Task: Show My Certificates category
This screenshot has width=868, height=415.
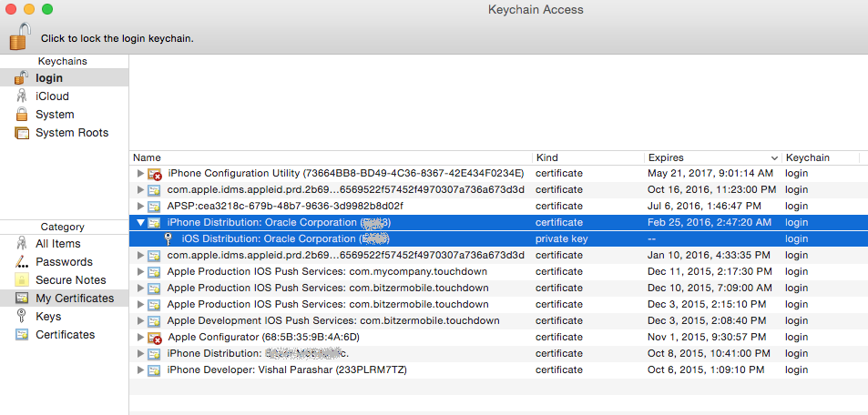Action: pyautogui.click(x=65, y=299)
